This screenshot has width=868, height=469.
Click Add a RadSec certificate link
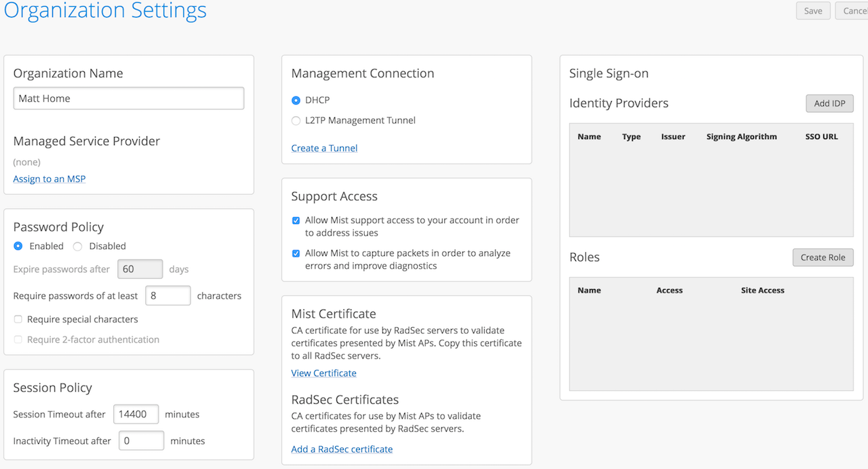(342, 449)
